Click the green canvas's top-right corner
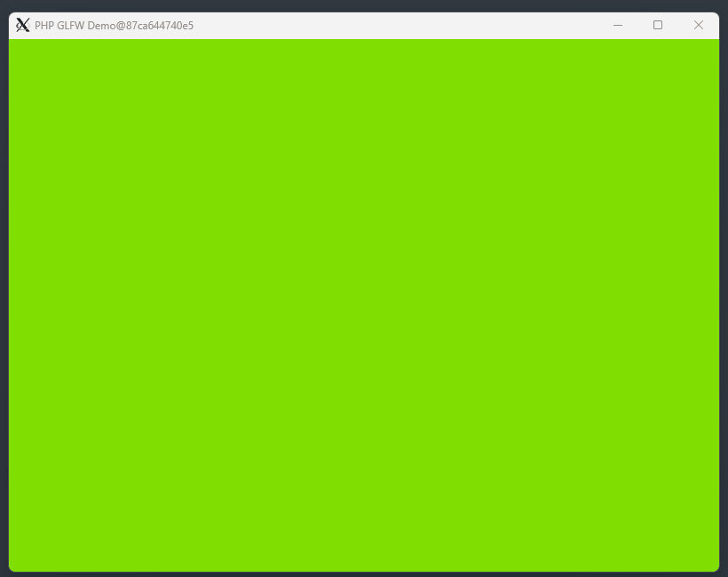 point(716,42)
